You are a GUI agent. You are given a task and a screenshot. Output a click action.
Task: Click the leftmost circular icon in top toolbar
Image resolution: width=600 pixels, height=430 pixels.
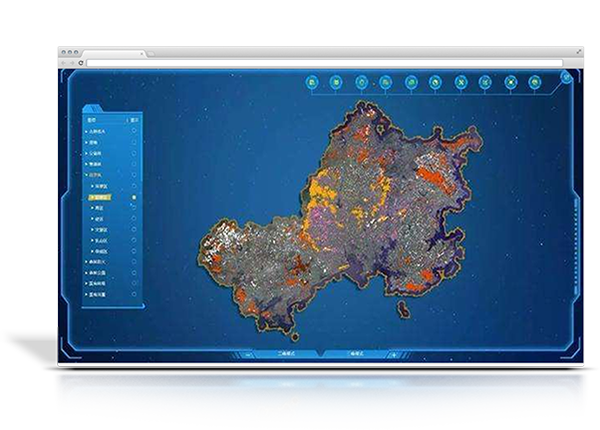312,82
